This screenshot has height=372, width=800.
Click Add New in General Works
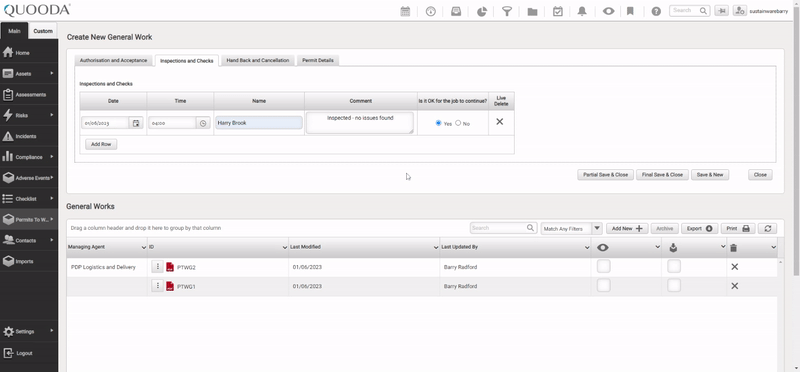pyautogui.click(x=627, y=229)
